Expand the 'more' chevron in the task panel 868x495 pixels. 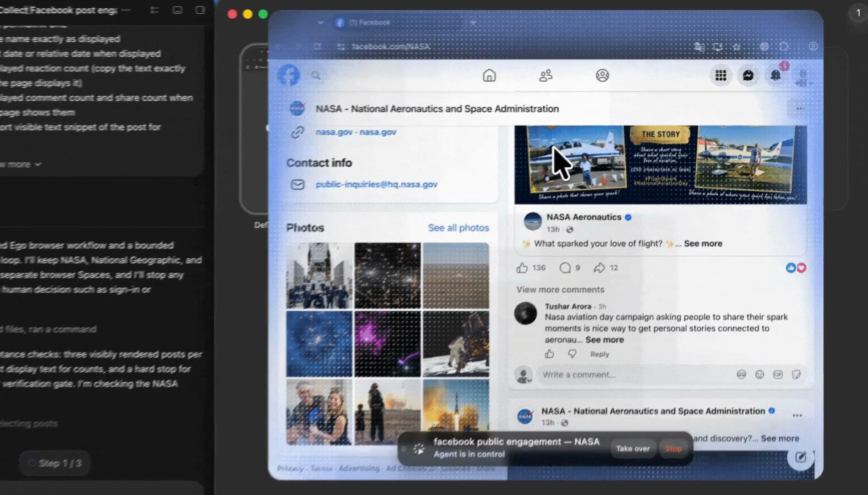[38, 164]
